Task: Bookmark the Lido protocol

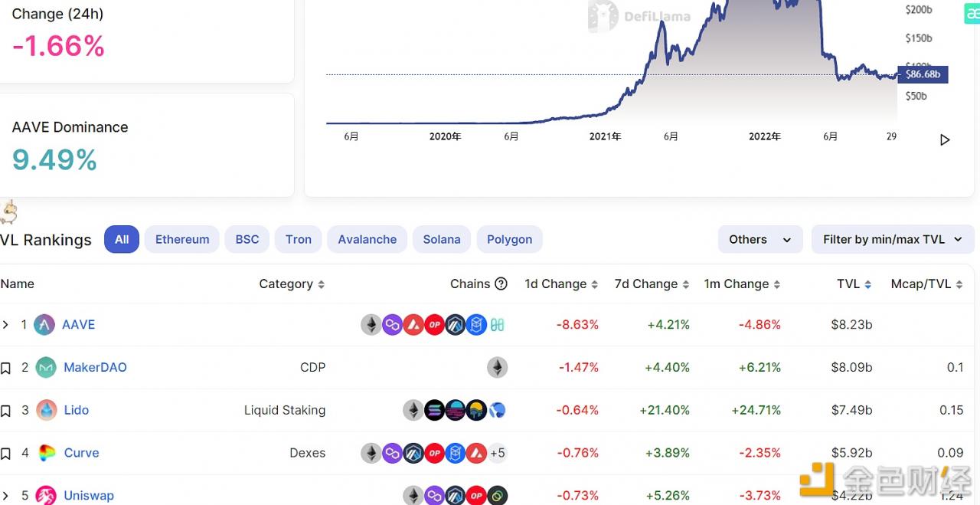Action: 7,410
